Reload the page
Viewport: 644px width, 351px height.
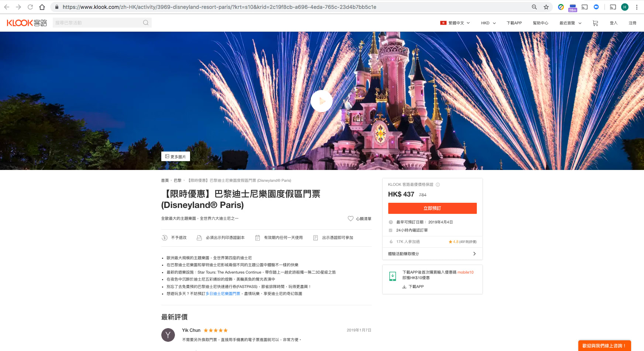[30, 7]
